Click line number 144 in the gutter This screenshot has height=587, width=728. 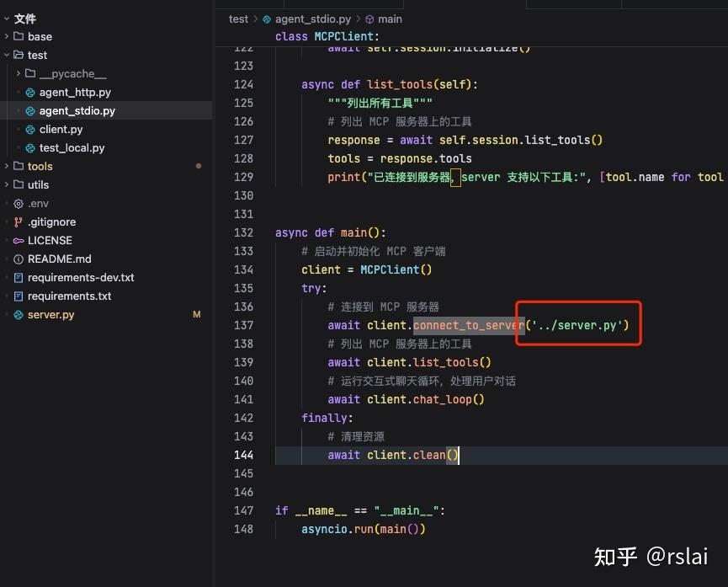click(x=244, y=455)
